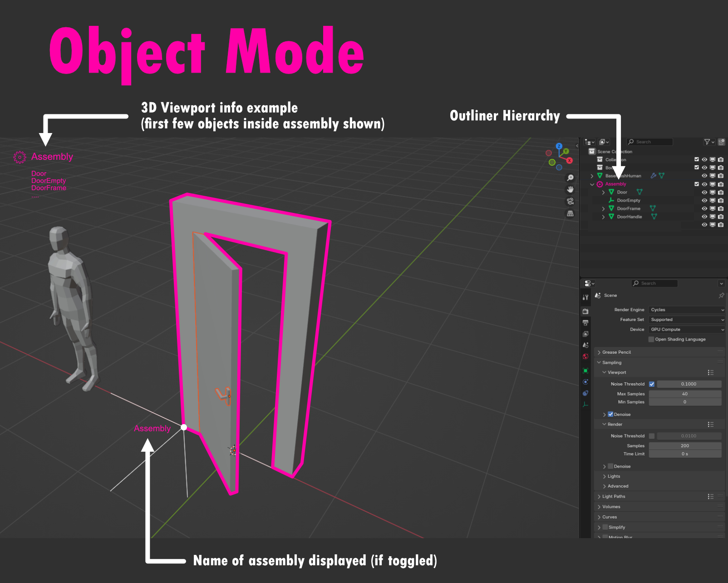Click the Max Samples value field
Image resolution: width=728 pixels, height=583 pixels.
[x=685, y=394]
